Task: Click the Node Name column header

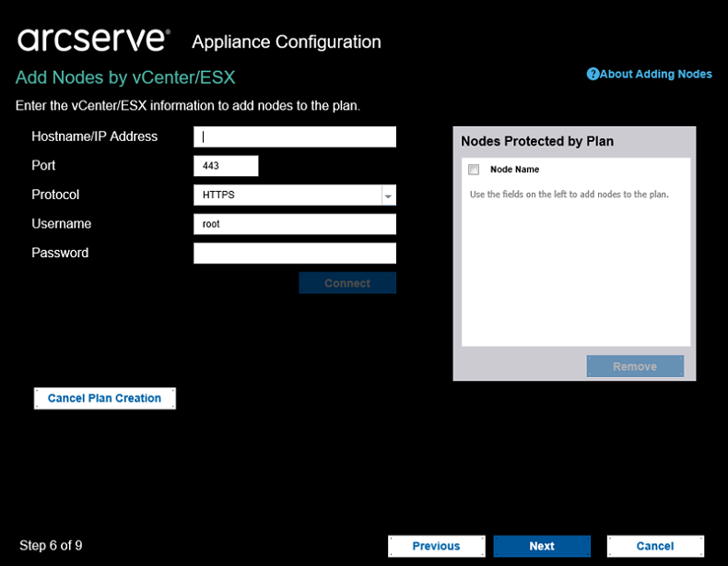Action: [x=514, y=170]
